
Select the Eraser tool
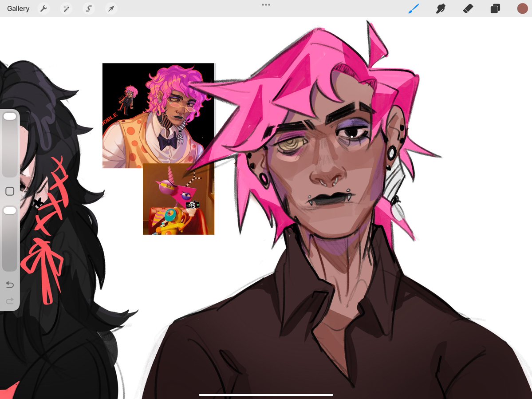tap(468, 8)
